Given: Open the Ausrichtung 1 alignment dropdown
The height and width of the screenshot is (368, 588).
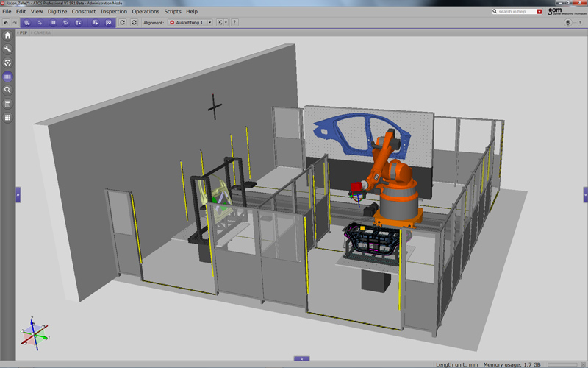Looking at the screenshot, I should click(x=190, y=23).
